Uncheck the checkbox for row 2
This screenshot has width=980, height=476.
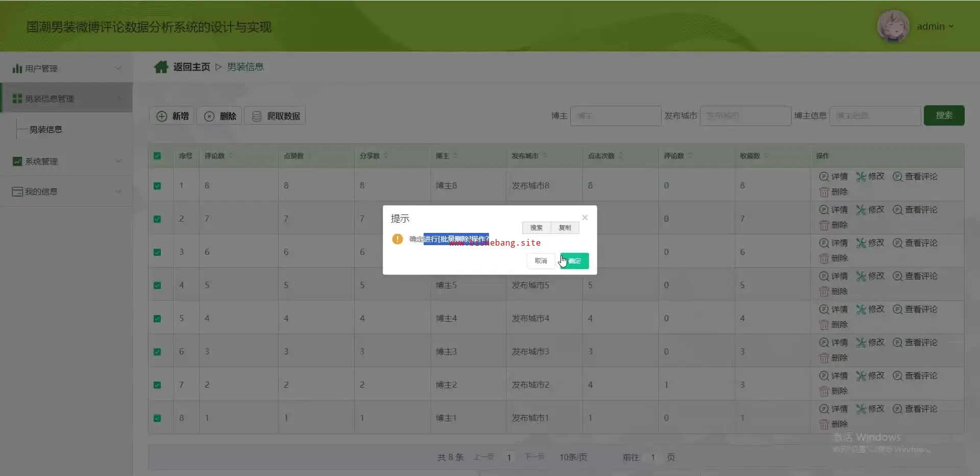click(157, 219)
